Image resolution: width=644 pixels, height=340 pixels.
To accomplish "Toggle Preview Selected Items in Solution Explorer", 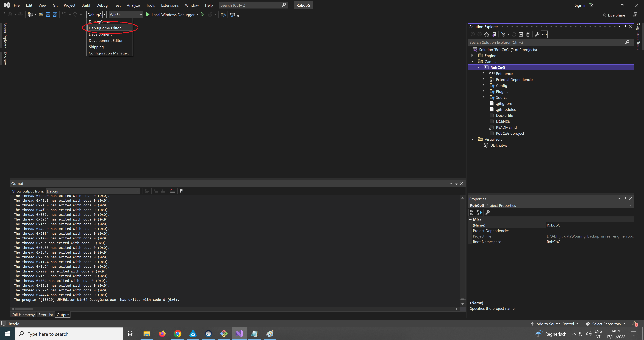I will (x=544, y=34).
